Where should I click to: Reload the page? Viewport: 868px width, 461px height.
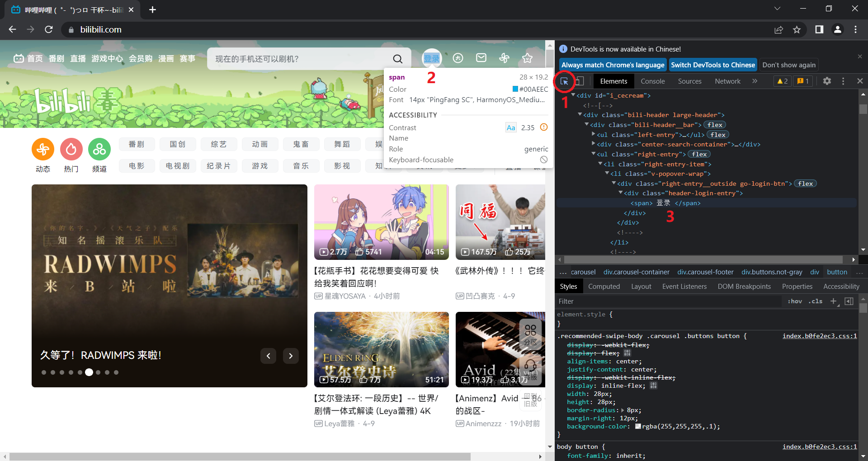pyautogui.click(x=49, y=29)
